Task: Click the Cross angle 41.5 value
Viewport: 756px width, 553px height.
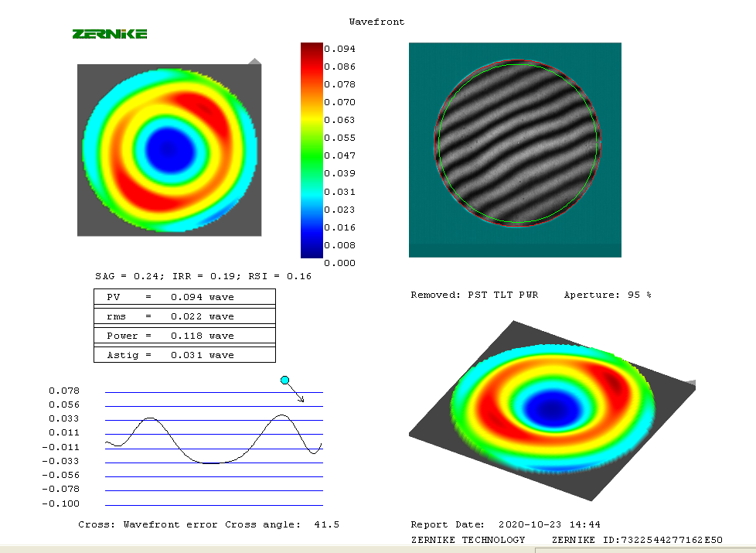Action: (327, 524)
